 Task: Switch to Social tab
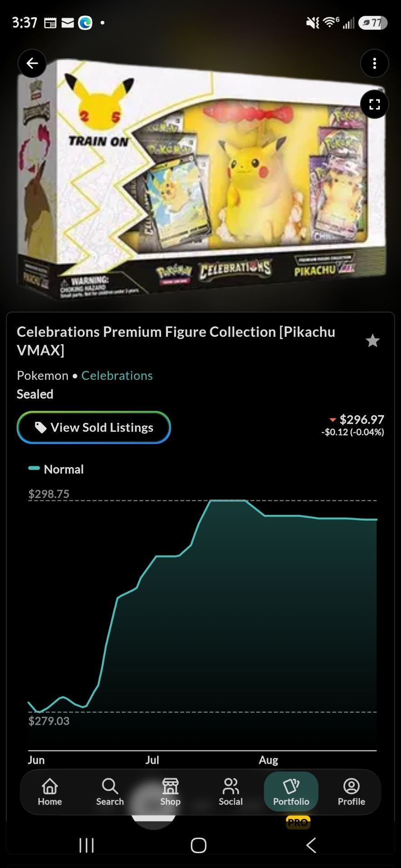point(231,792)
